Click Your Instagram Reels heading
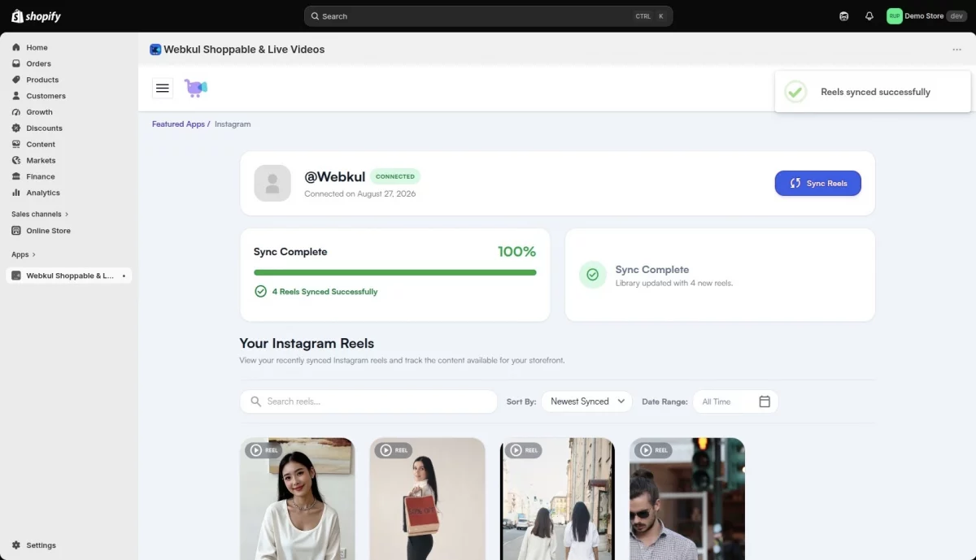 click(x=307, y=343)
